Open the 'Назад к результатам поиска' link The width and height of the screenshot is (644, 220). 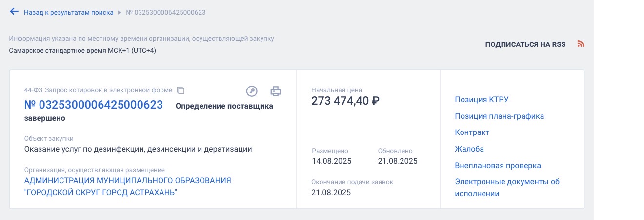click(x=68, y=12)
